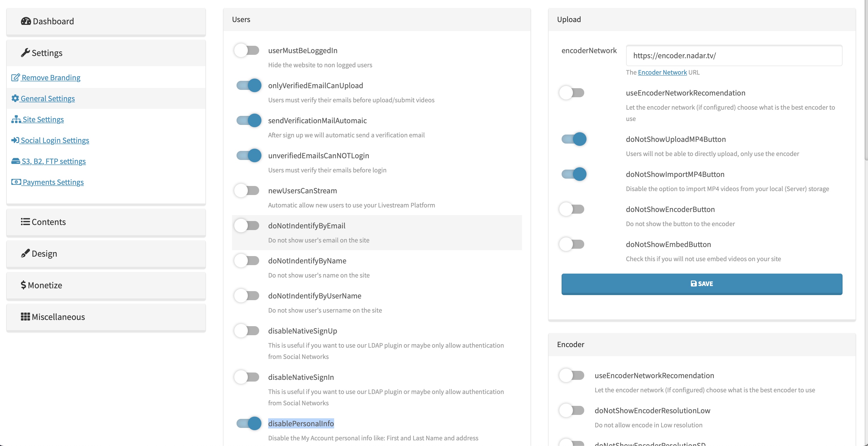Viewport: 868px width, 446px height.
Task: Enable doNotIndentifyByUserName switch
Action: click(247, 295)
